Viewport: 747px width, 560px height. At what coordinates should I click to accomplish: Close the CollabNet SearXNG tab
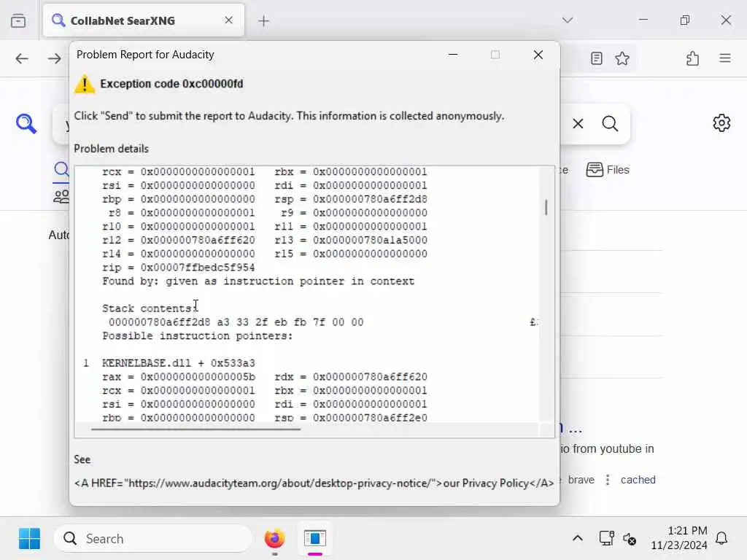228,20
